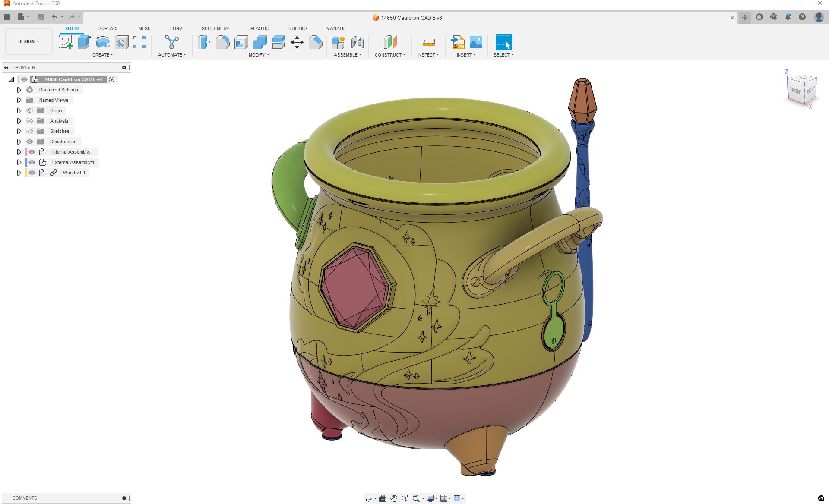Select the Revolve tool icon

[103, 42]
